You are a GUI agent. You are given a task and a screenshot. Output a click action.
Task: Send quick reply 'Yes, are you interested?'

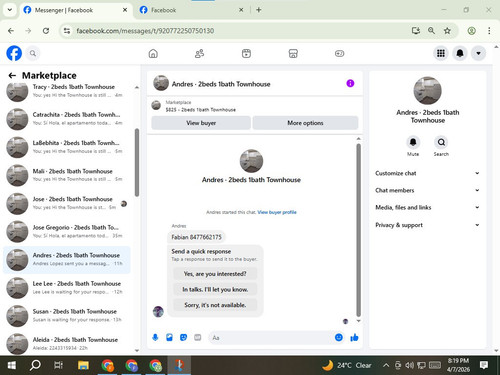pyautogui.click(x=215, y=274)
